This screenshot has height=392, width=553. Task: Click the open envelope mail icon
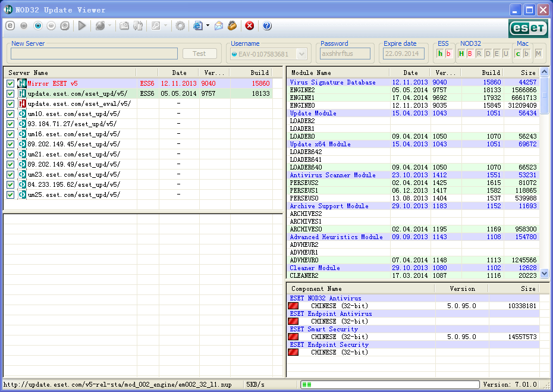tap(219, 26)
